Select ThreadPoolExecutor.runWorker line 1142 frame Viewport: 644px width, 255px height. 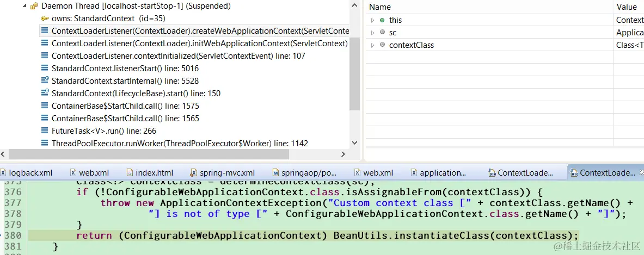180,144
